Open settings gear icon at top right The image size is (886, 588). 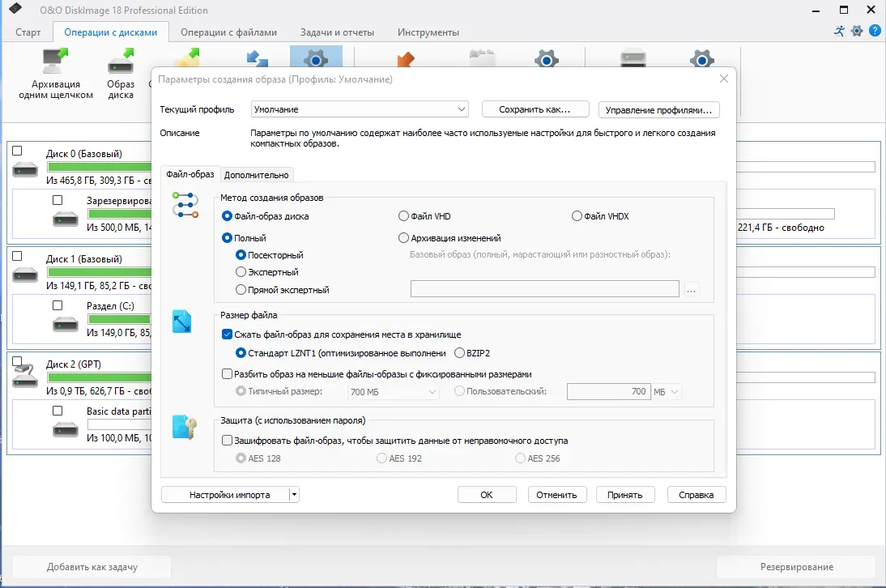(857, 31)
